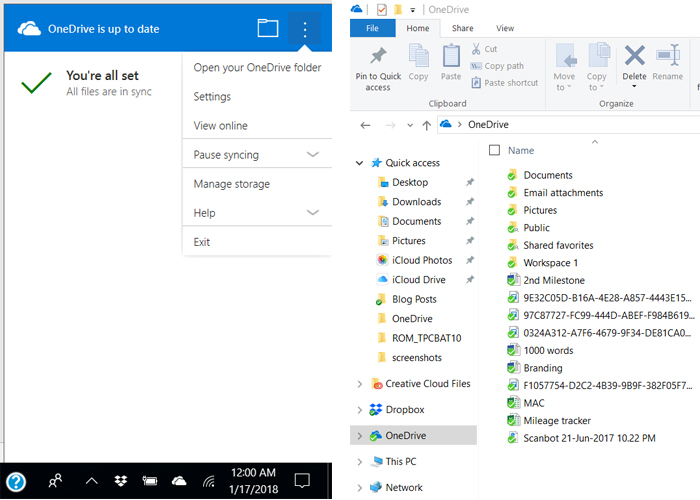This screenshot has width=700, height=500.
Task: Choose Open your OneDrive folder
Action: [x=257, y=67]
